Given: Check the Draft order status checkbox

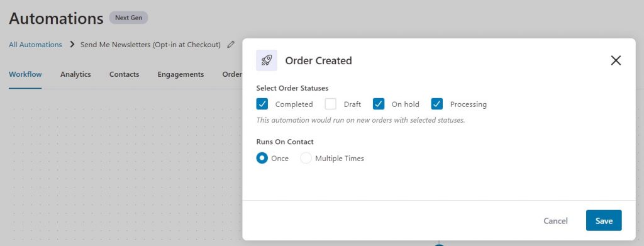Looking at the screenshot, I should click(x=331, y=104).
